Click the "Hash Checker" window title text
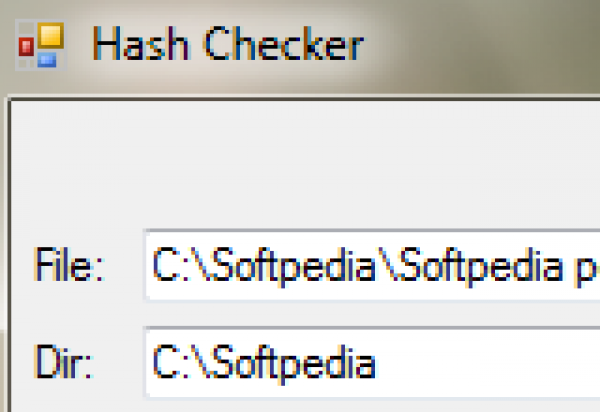 (228, 45)
